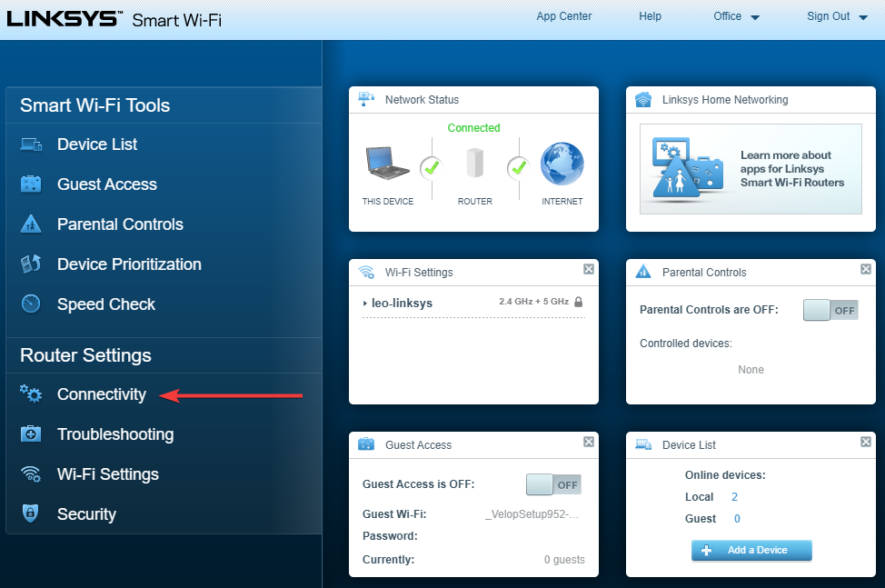Open Guest Access in the sidebar
885x588 pixels.
(107, 184)
